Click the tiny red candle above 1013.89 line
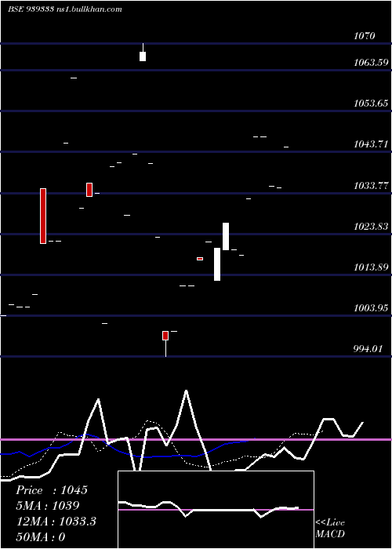This screenshot has height=549, width=392. click(x=200, y=259)
